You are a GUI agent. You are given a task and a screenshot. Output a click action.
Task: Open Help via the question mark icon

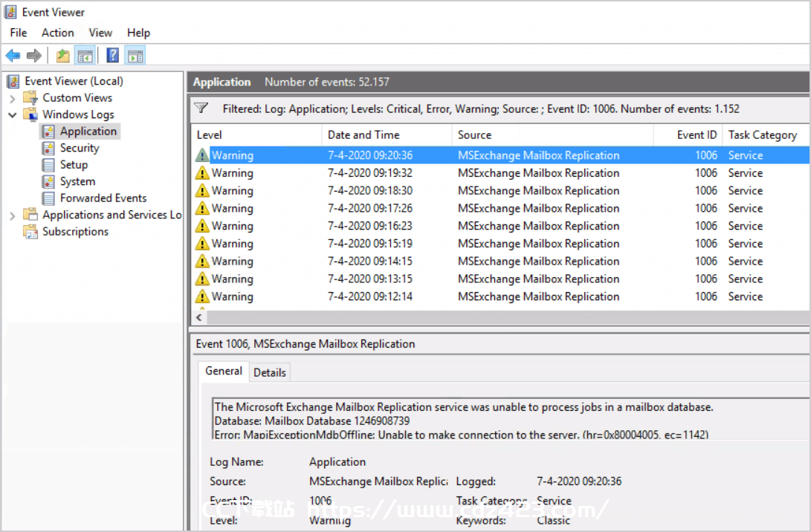click(112, 55)
